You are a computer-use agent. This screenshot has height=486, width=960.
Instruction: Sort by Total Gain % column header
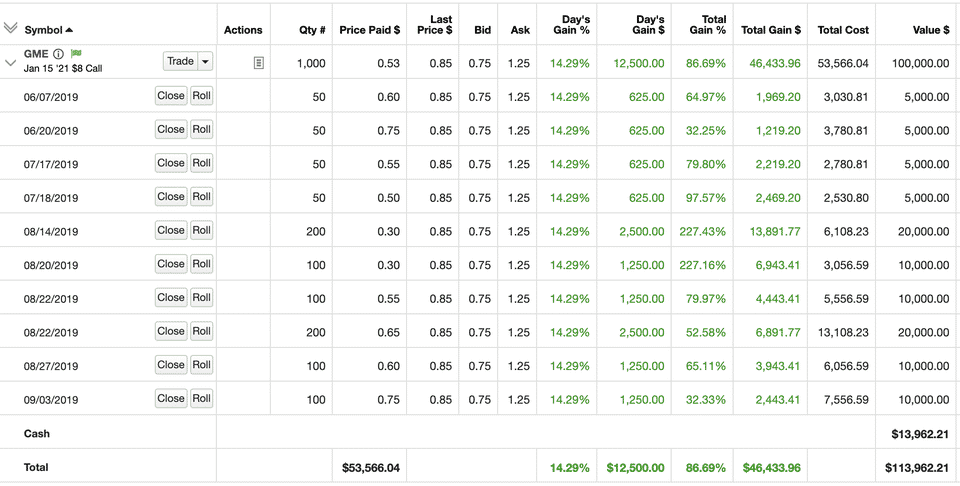tap(707, 24)
